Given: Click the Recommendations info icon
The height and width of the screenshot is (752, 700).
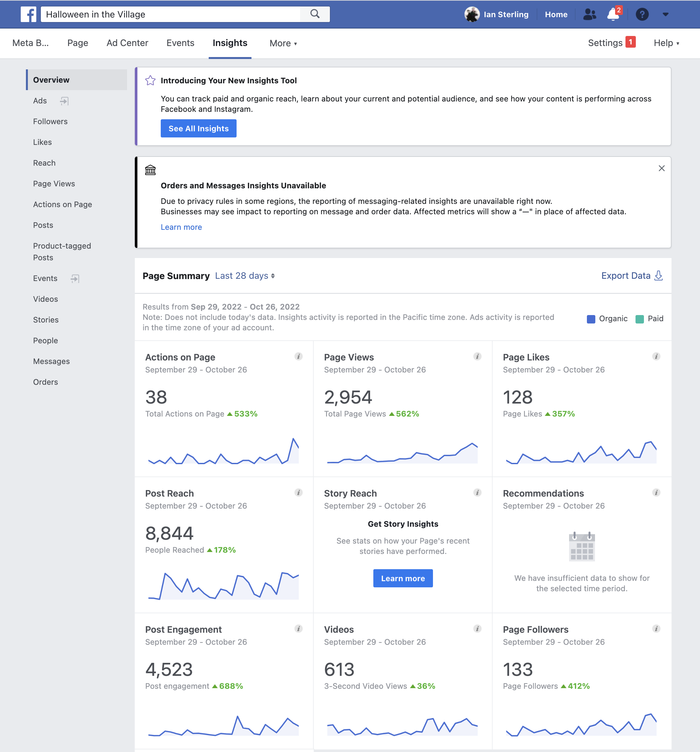Looking at the screenshot, I should pyautogui.click(x=656, y=492).
